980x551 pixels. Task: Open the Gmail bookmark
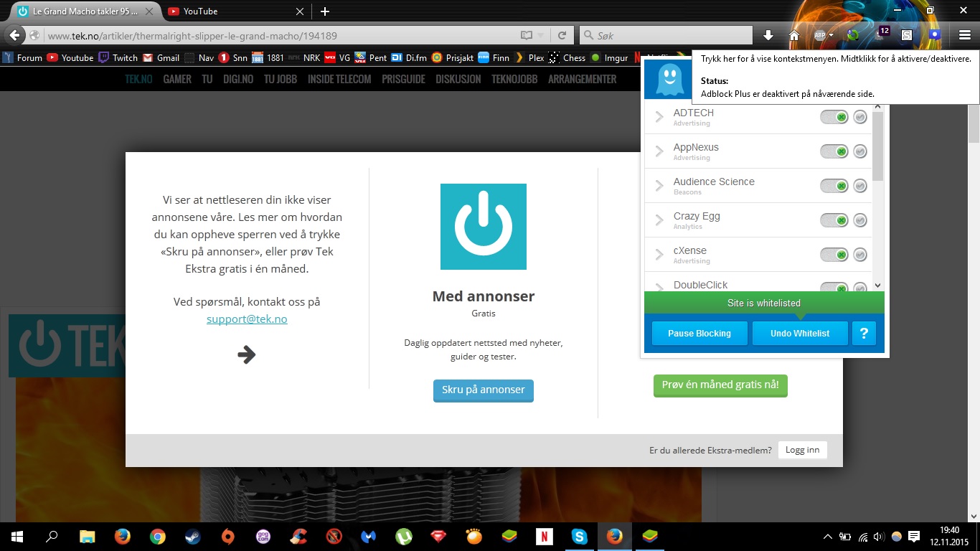click(161, 57)
